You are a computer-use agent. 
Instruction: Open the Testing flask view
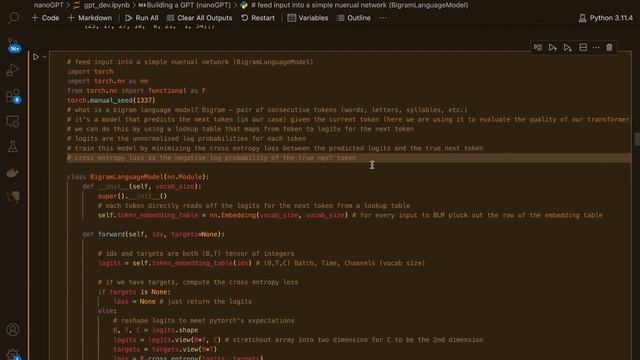[13, 147]
